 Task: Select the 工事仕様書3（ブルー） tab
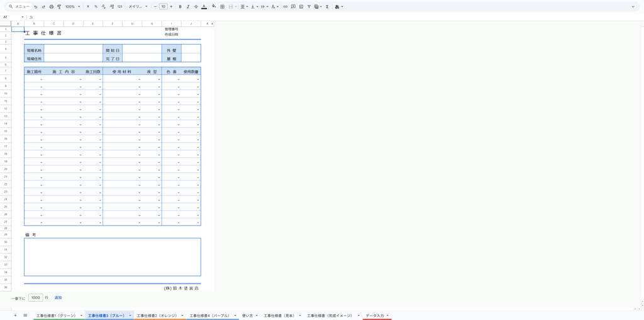[106, 316]
